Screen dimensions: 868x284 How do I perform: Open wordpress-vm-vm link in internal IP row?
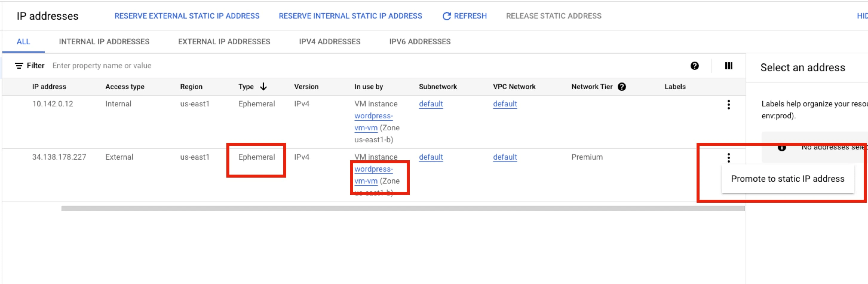tap(373, 122)
